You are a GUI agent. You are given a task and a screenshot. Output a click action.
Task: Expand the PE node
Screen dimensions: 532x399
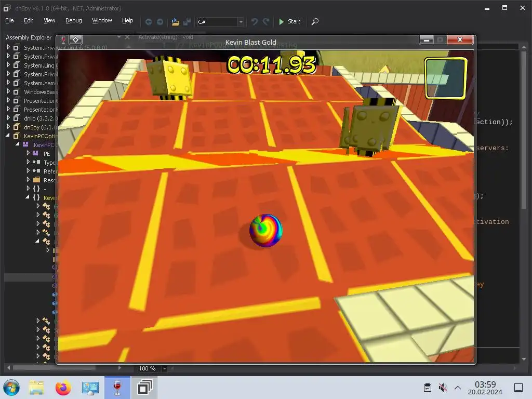point(28,153)
